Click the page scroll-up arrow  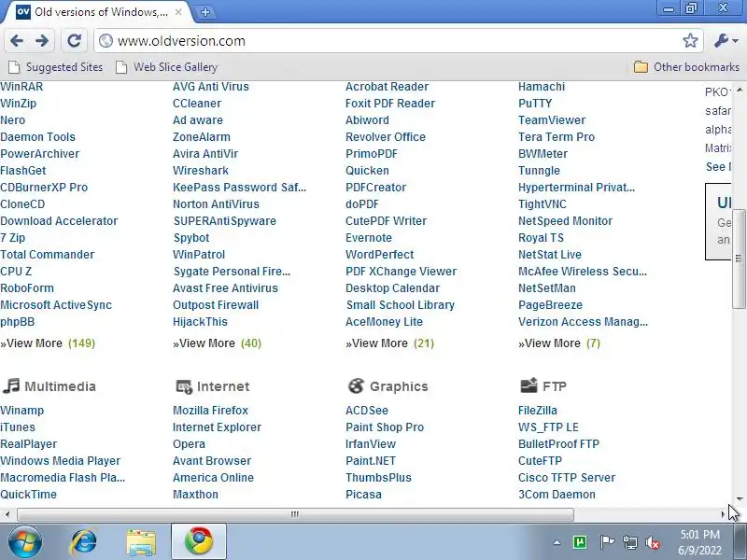[x=740, y=90]
